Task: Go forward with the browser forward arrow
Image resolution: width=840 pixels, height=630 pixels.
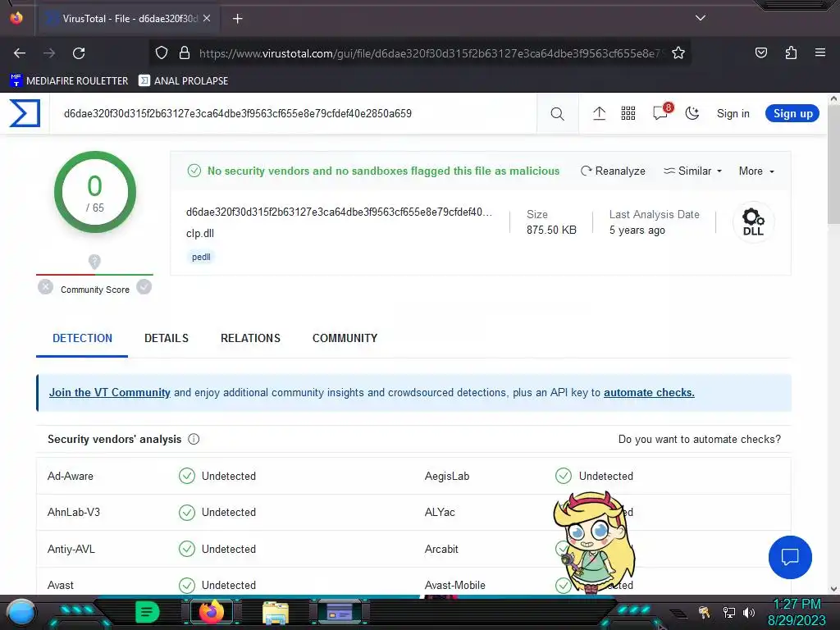Action: [49, 53]
